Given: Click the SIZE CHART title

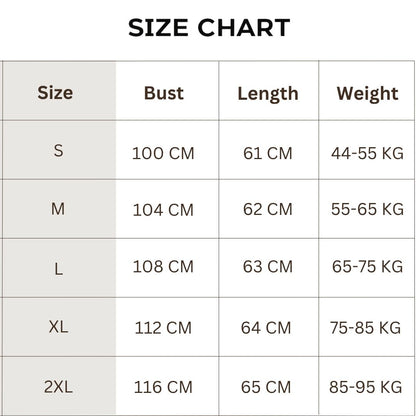Looking at the screenshot, I should (x=209, y=28).
